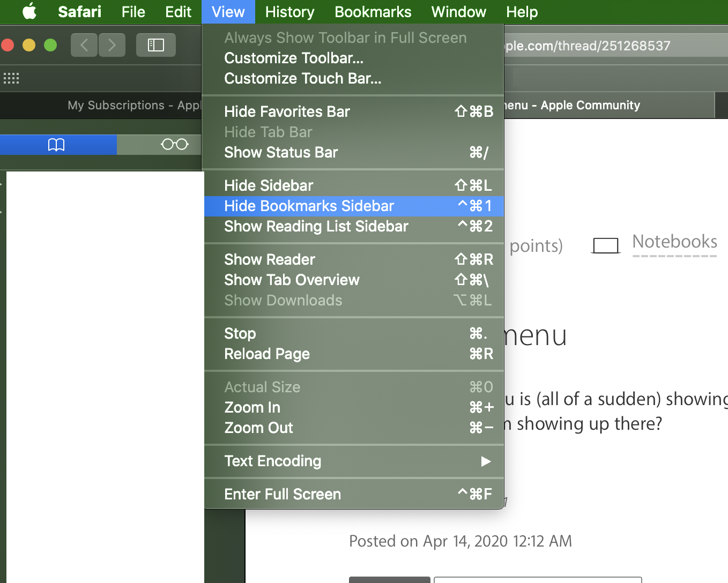Open the Safari application menu

[79, 12]
